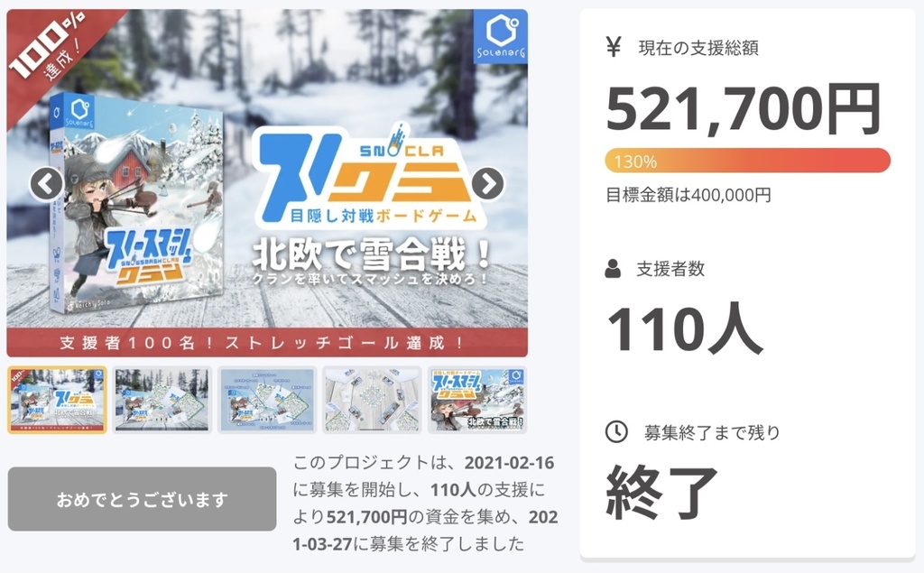Select the first highlighted carousel thumbnail
This screenshot has height=573, width=924.
(x=57, y=400)
